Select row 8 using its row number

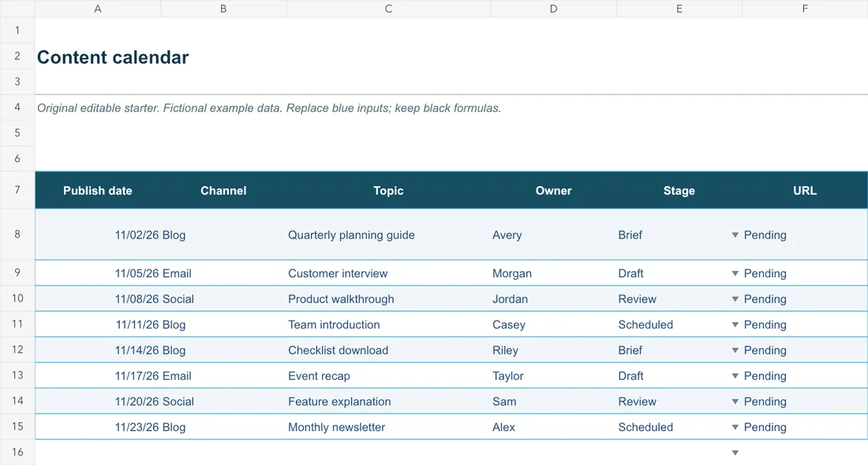click(x=17, y=234)
